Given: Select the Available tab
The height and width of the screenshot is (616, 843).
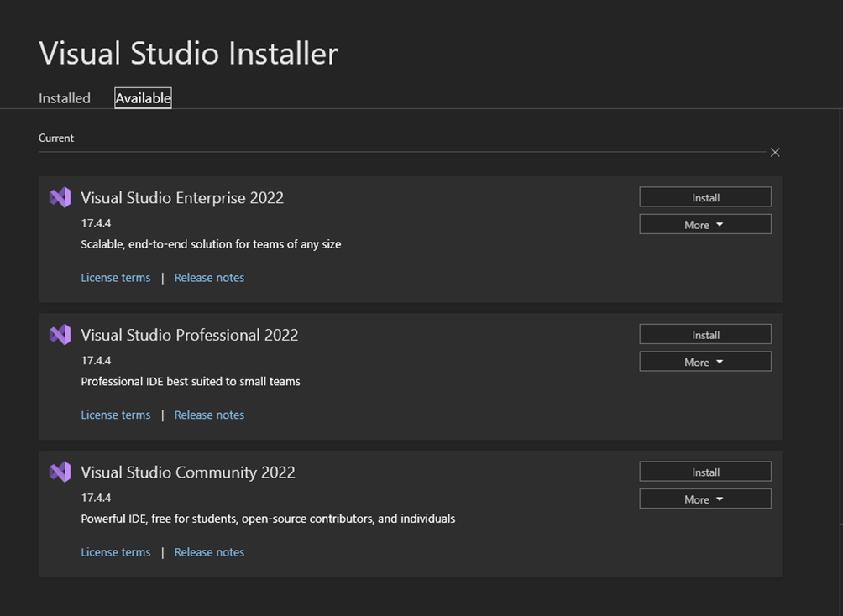Looking at the screenshot, I should pyautogui.click(x=143, y=98).
